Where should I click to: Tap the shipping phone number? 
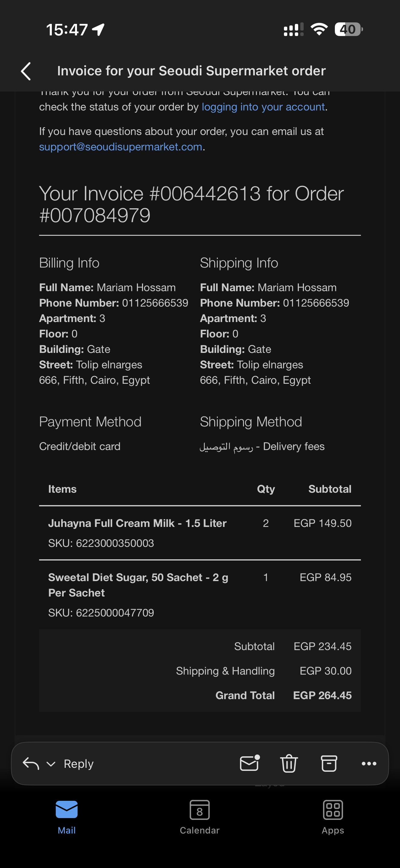point(316,303)
